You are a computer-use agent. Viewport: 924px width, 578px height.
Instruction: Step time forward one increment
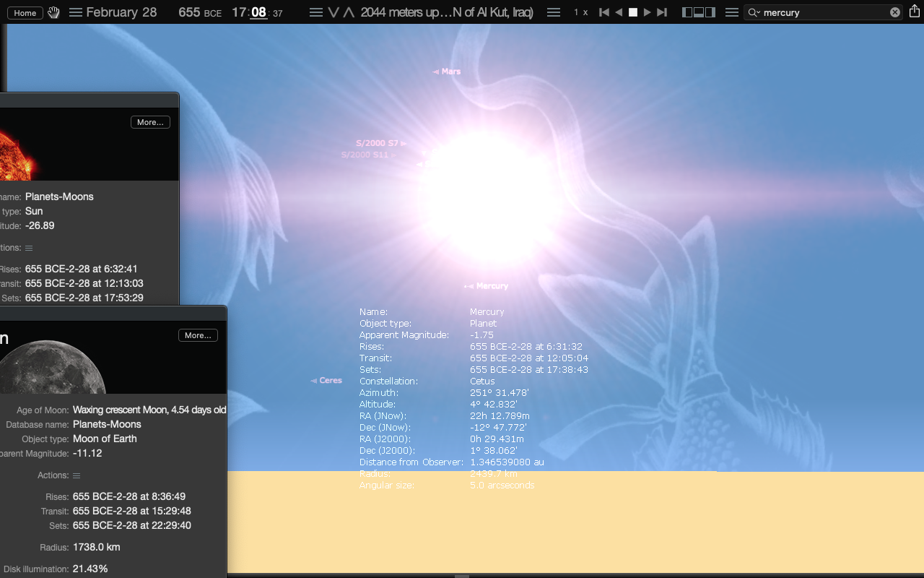pos(662,12)
